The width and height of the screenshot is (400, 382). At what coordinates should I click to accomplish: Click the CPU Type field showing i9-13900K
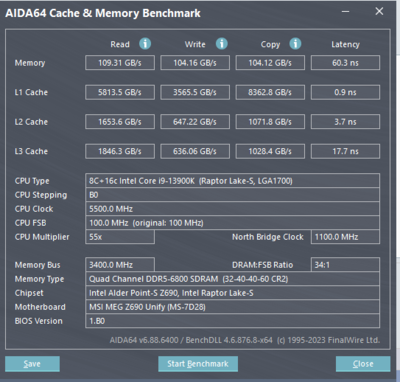(232, 181)
